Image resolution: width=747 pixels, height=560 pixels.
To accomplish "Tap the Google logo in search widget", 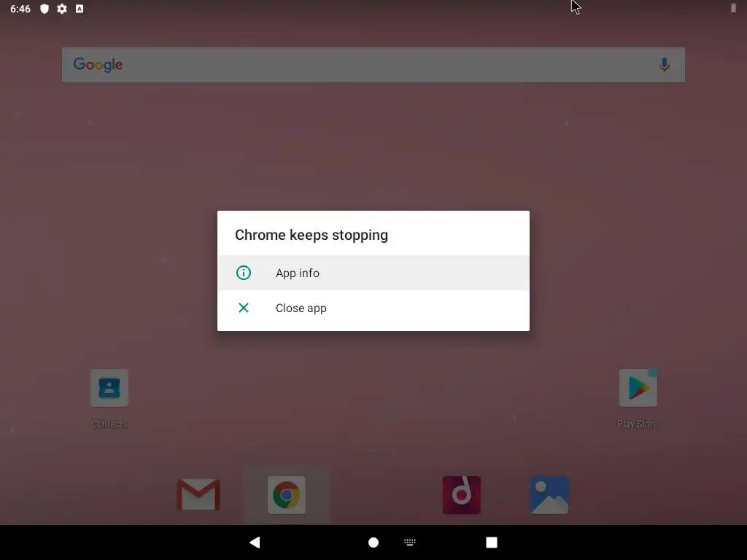I will [98, 65].
